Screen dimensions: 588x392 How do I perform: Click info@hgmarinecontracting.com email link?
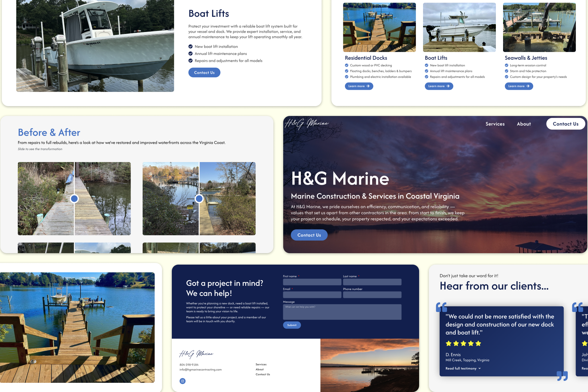point(201,370)
